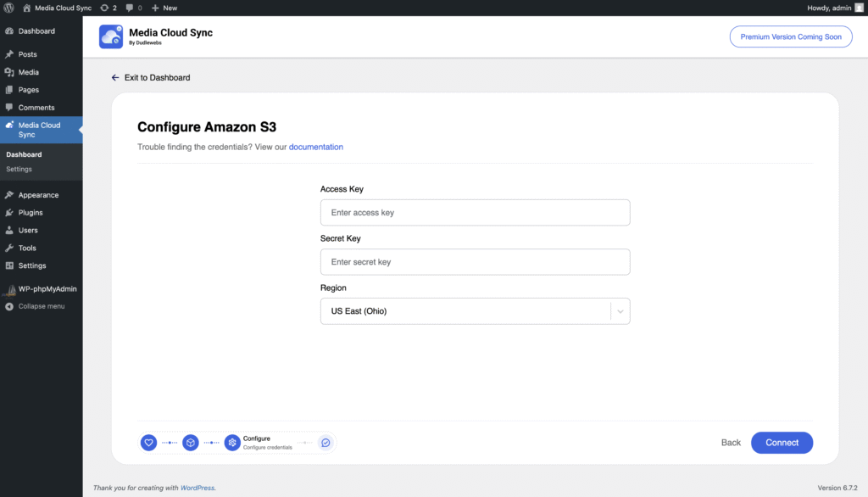This screenshot has height=497, width=868.
Task: Open the comments bubble in admin bar
Action: (132, 8)
